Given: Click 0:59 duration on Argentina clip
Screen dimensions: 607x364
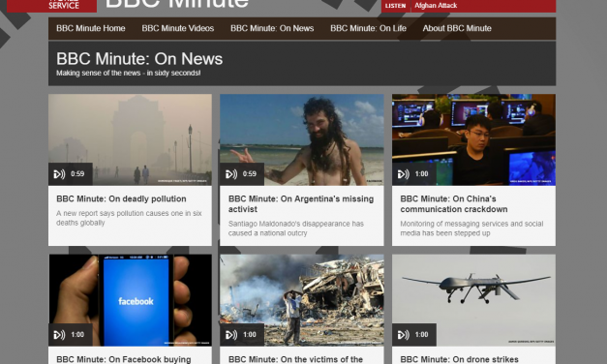Looking at the screenshot, I should 250,174.
